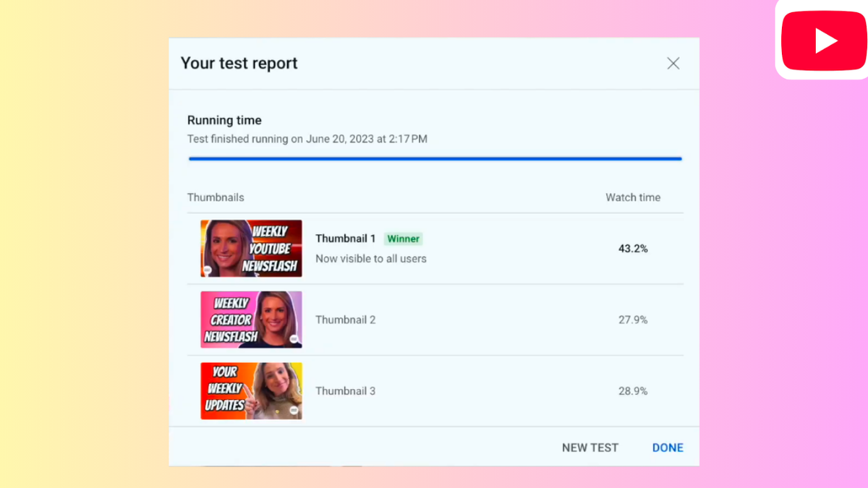Open the Thumbnail 1 'Weekly YouTube Newsflash' image
This screenshot has height=488, width=868.
pos(251,248)
